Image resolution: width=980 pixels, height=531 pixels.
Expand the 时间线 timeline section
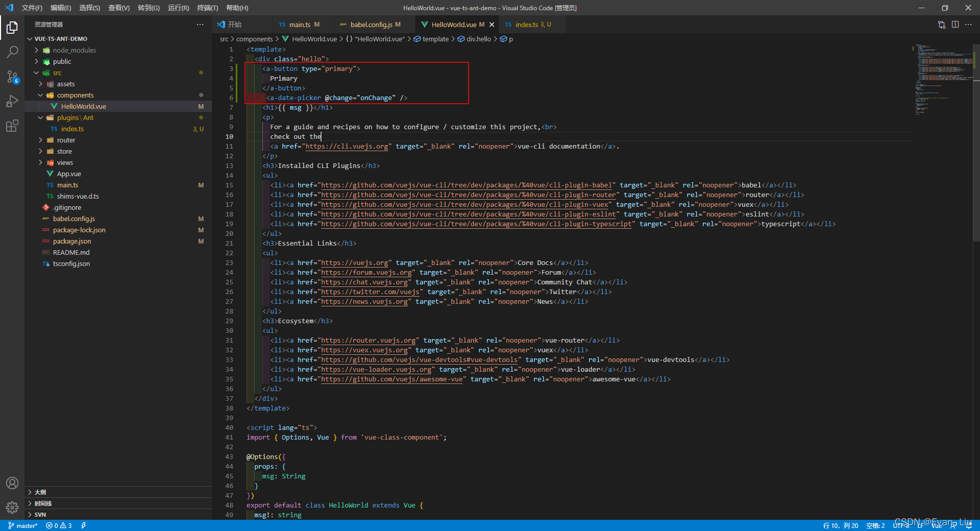click(118, 503)
